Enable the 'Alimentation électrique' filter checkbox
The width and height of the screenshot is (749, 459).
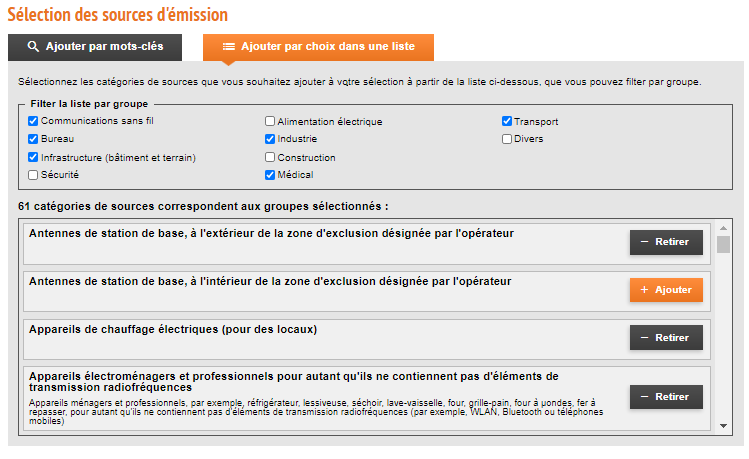[x=270, y=122]
